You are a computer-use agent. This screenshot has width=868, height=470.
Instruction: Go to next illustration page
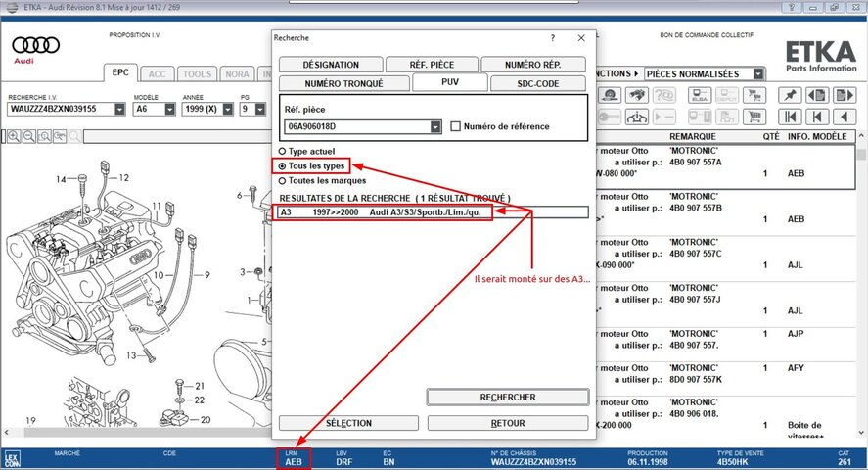pyautogui.click(x=845, y=95)
